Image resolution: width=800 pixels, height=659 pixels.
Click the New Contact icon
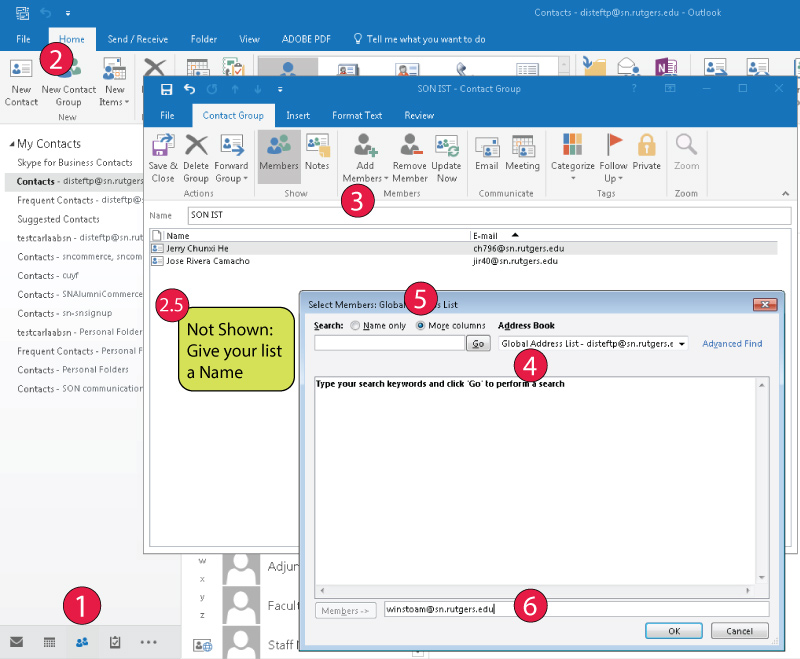click(x=21, y=68)
